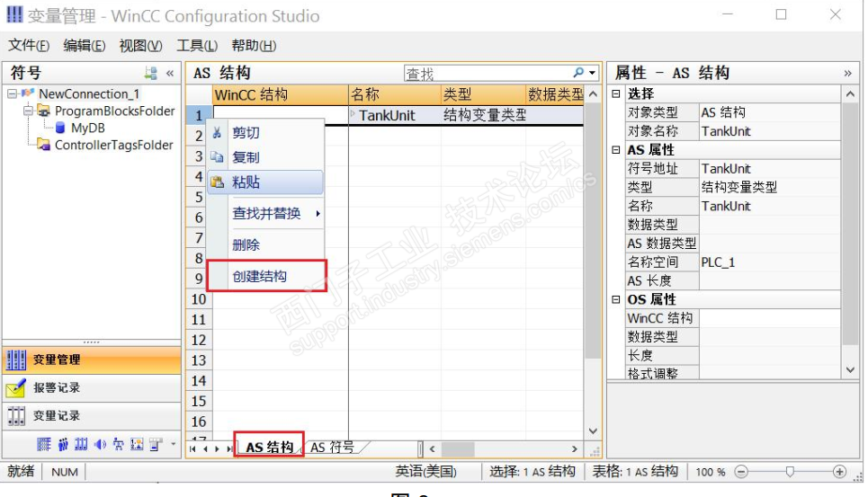Viewport: 868px width, 497px height.
Task: Click the speaker horn icon in bottom strip
Action: click(x=100, y=444)
